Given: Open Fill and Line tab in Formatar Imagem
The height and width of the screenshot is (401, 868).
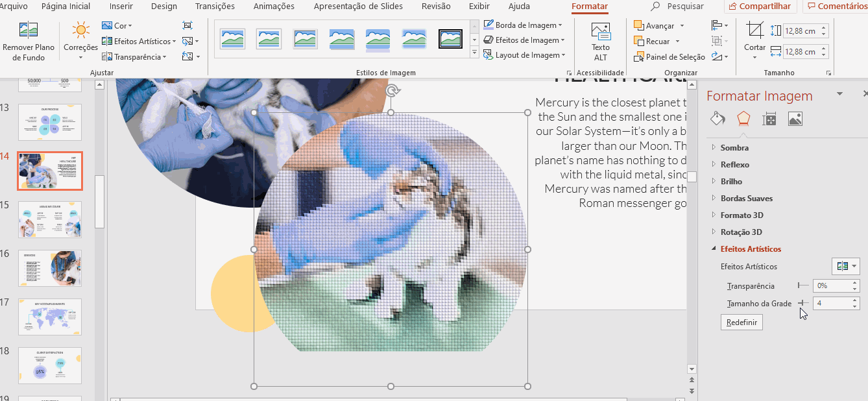Looking at the screenshot, I should 717,118.
